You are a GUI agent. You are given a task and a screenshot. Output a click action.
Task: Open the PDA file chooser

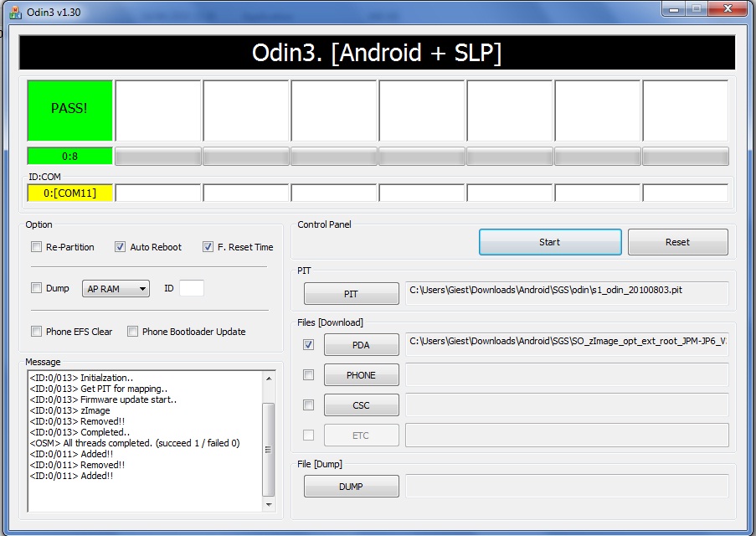[362, 344]
